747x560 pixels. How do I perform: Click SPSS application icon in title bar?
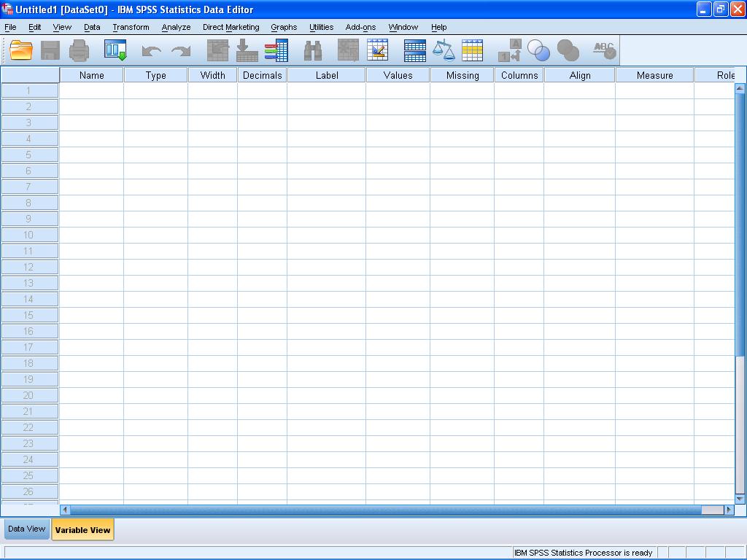click(x=7, y=9)
